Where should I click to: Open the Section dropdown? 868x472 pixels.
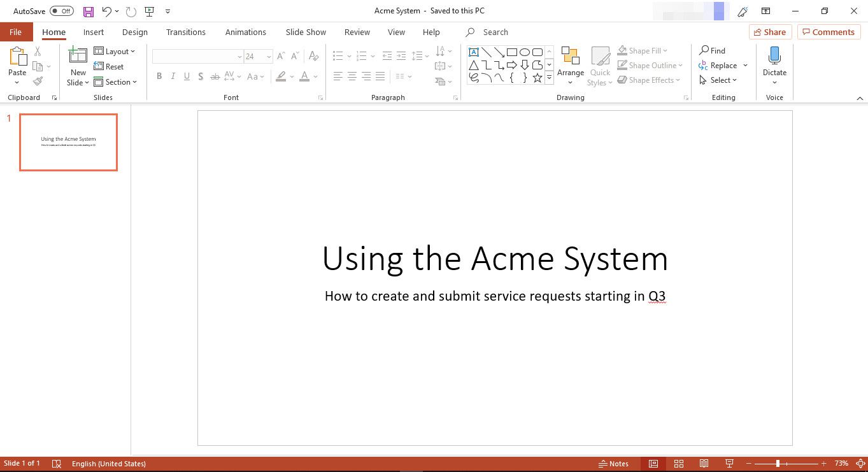pyautogui.click(x=115, y=82)
